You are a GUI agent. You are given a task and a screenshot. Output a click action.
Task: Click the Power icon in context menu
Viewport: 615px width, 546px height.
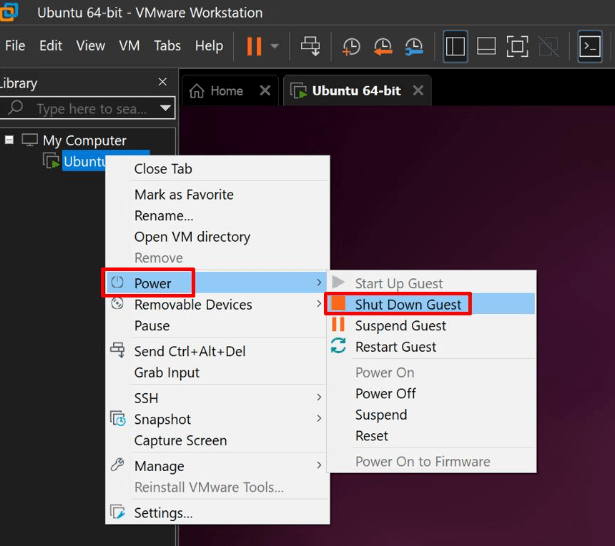[x=117, y=282]
